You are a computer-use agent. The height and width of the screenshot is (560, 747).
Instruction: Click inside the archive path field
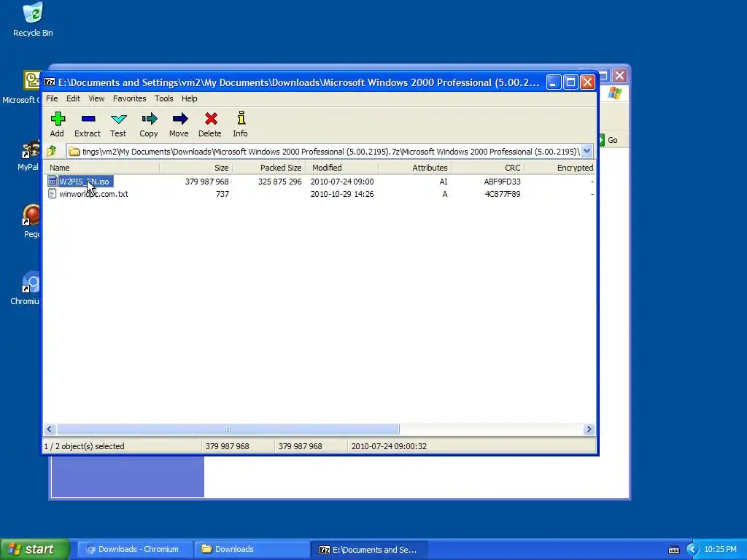(330, 152)
